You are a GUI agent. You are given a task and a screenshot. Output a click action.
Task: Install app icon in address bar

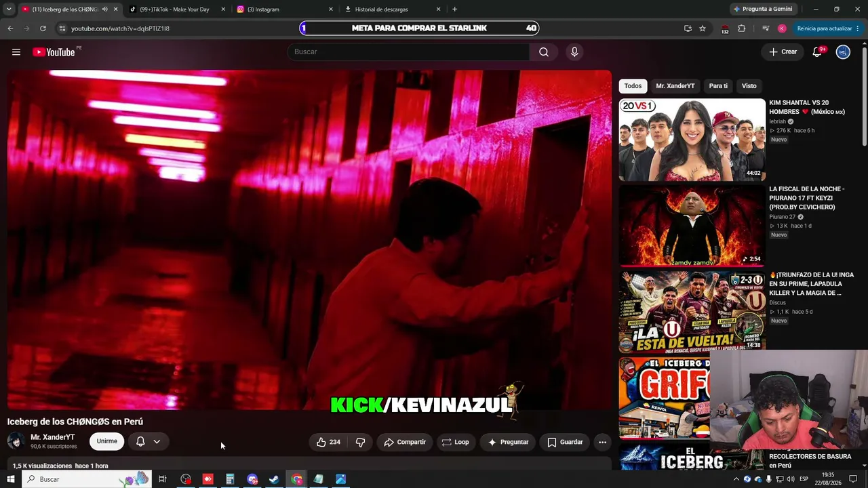point(688,28)
